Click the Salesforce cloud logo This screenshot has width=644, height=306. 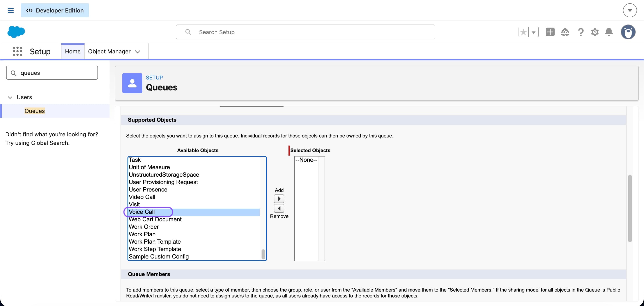16,32
